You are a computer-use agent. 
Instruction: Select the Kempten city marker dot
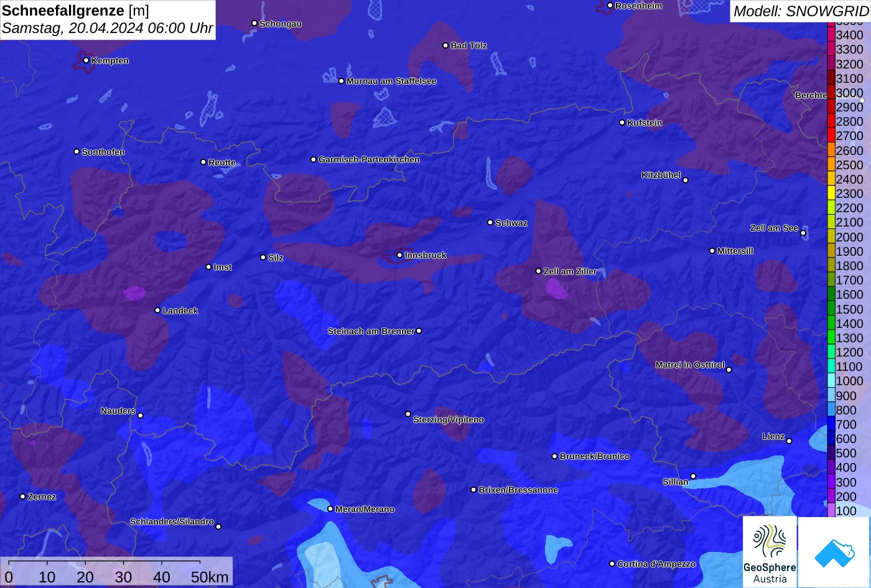click(x=86, y=60)
